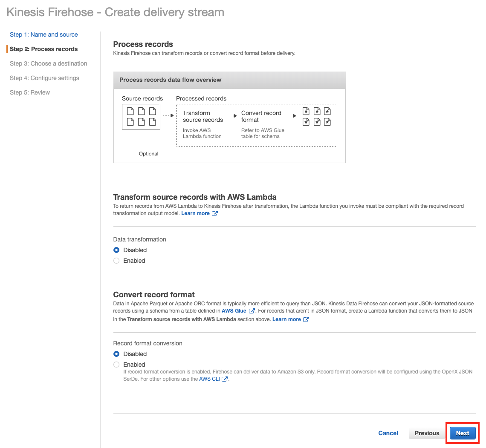Cancel delivery stream creation
Viewport: 486px width, 448px height.
[388, 433]
